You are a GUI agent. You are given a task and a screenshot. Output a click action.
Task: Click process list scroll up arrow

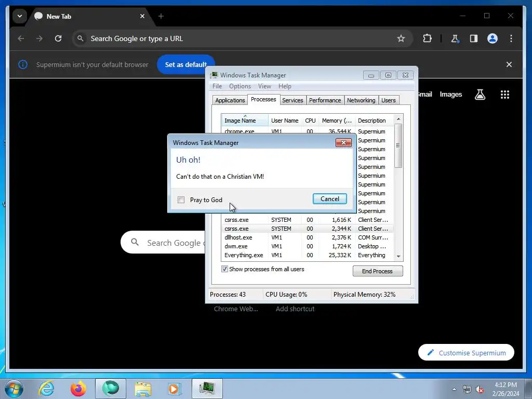398,119
